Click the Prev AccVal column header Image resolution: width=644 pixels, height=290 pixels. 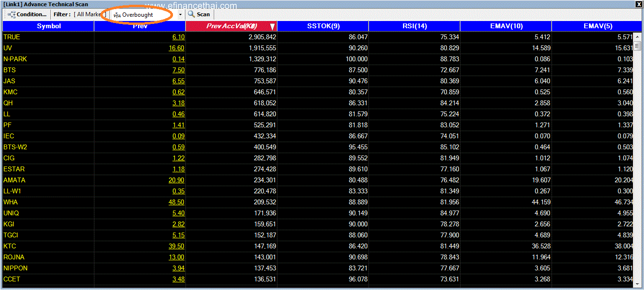[231, 26]
